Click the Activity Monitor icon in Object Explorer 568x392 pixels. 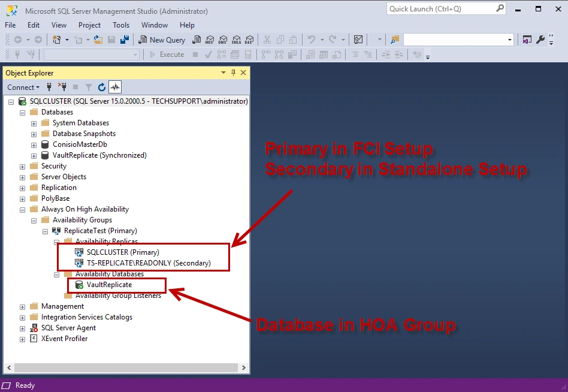pyautogui.click(x=115, y=87)
